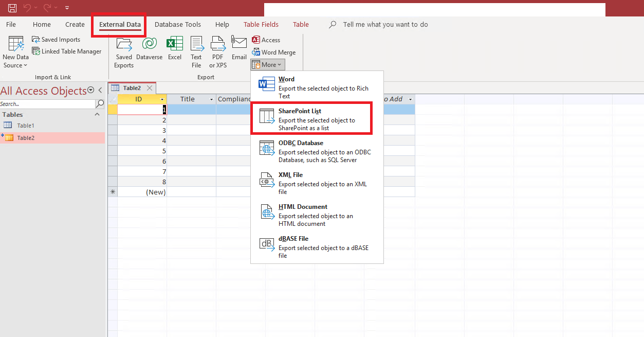Screen dimensions: 644x337
Task: Open the ID column filter dropdown
Action: (x=162, y=99)
